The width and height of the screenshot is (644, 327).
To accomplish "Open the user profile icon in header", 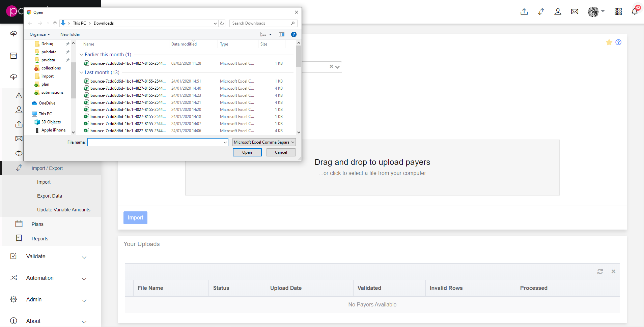I will [558, 12].
